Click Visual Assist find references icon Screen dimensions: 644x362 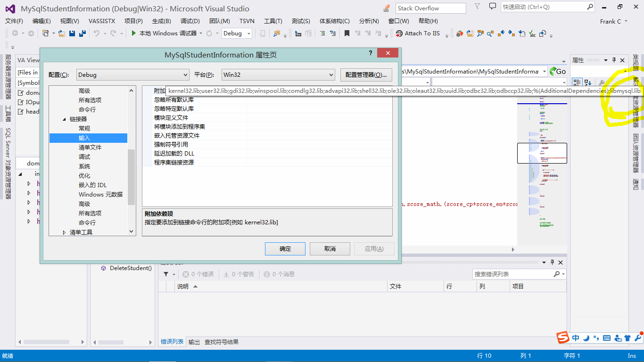(x=490, y=33)
